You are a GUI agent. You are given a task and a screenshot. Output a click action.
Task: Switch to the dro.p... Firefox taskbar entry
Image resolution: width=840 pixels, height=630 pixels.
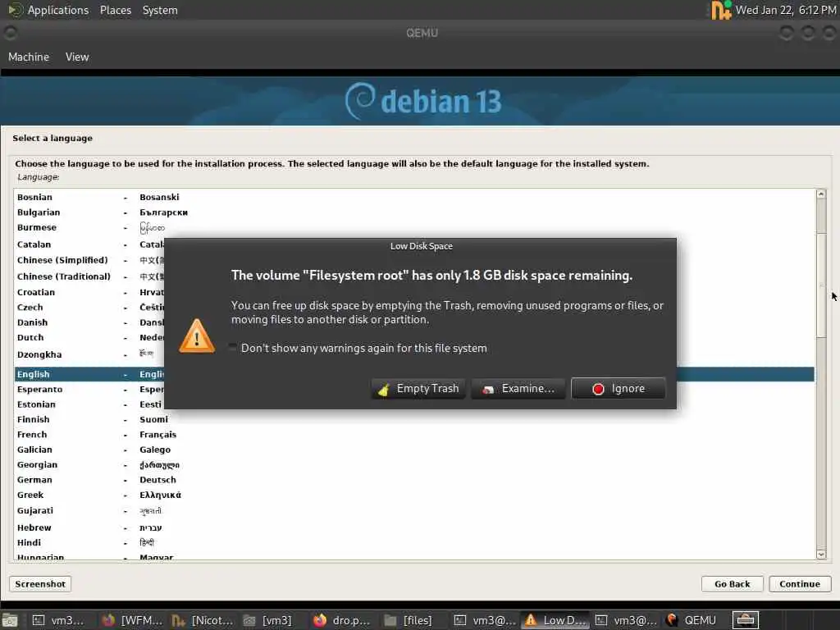pos(343,620)
